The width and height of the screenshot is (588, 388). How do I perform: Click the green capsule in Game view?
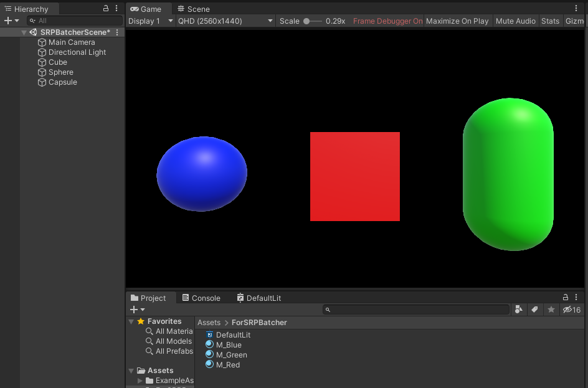pyautogui.click(x=508, y=174)
